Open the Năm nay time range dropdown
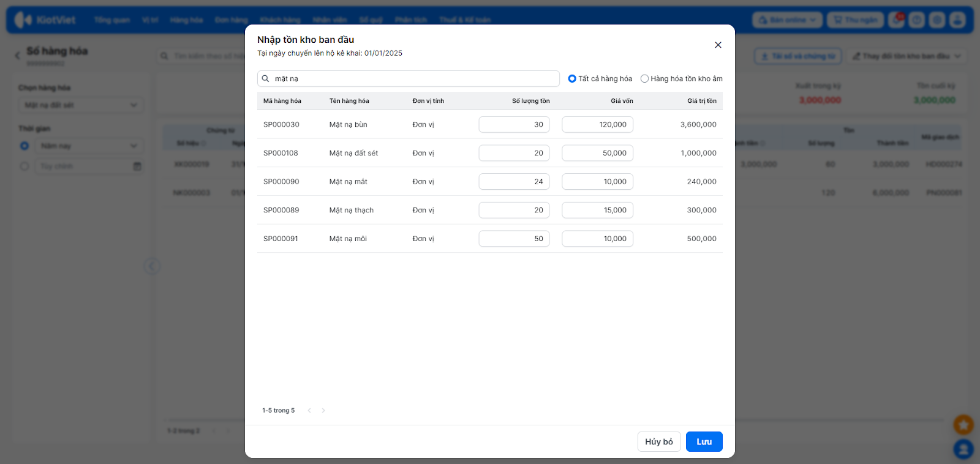This screenshot has width=980, height=464. (x=89, y=146)
